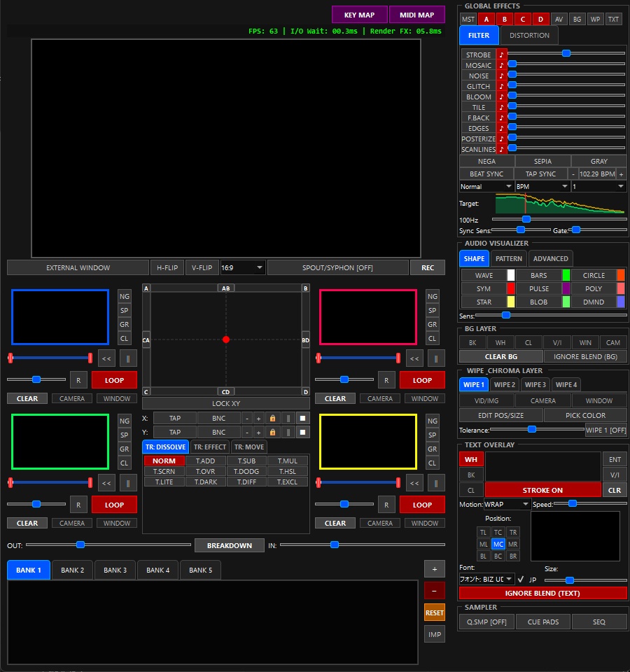Expand the Motion WRAP dropdown
Screen dimensions: 630x672
(507, 505)
